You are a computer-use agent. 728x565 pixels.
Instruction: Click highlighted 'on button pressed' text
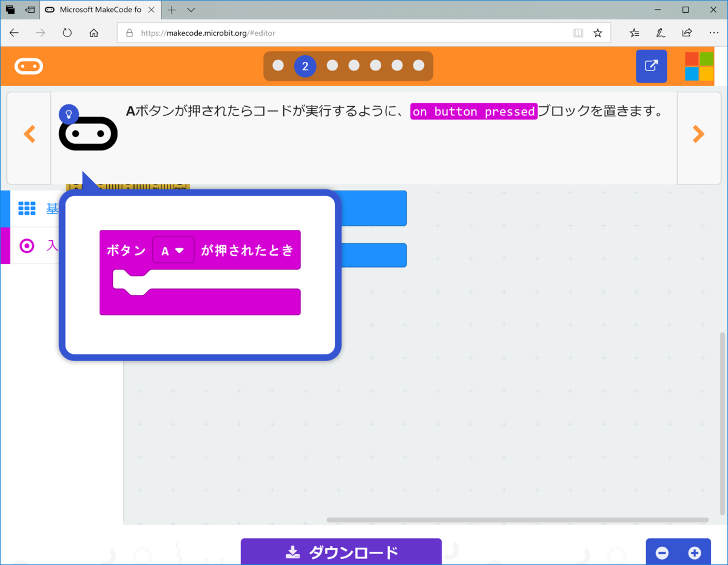(x=474, y=112)
